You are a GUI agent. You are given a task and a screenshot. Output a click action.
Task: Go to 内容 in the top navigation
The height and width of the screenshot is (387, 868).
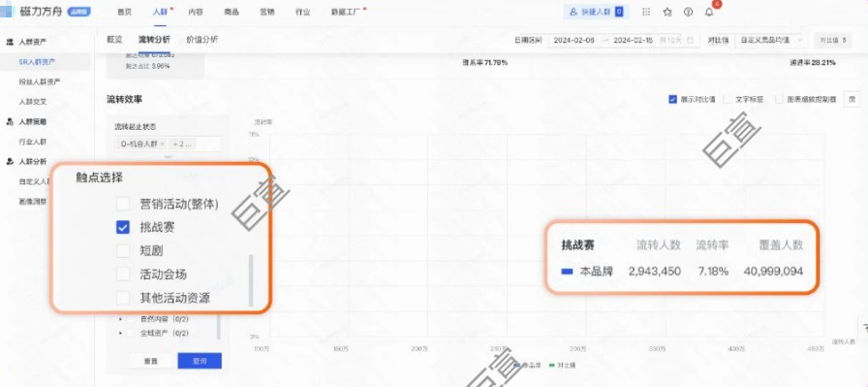[196, 12]
